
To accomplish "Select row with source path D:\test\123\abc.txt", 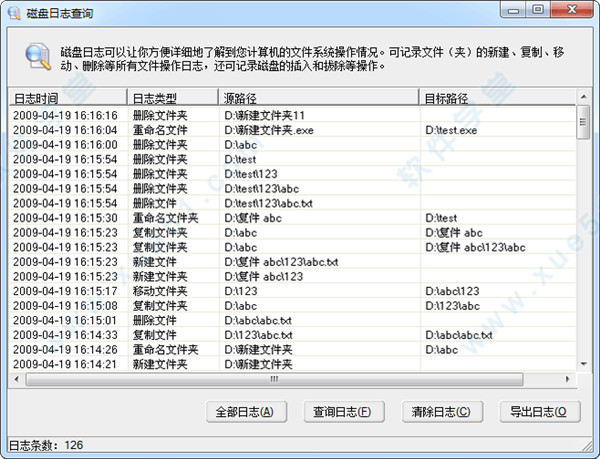I will coord(292,203).
